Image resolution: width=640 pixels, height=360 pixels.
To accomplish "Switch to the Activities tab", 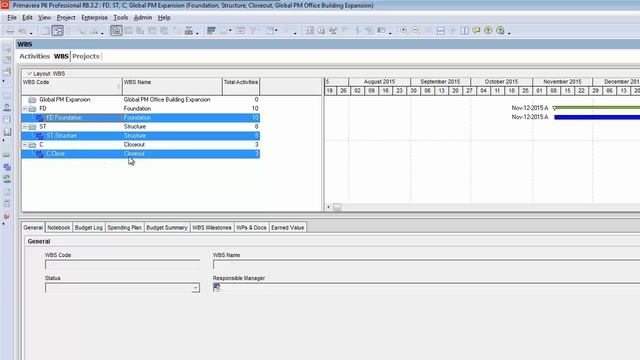I will point(35,56).
